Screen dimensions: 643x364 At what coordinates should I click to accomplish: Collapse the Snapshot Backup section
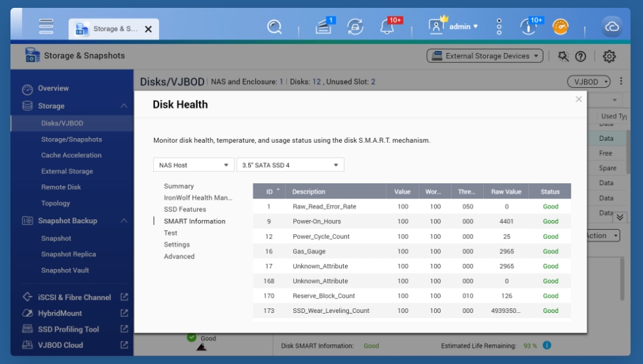pos(124,221)
